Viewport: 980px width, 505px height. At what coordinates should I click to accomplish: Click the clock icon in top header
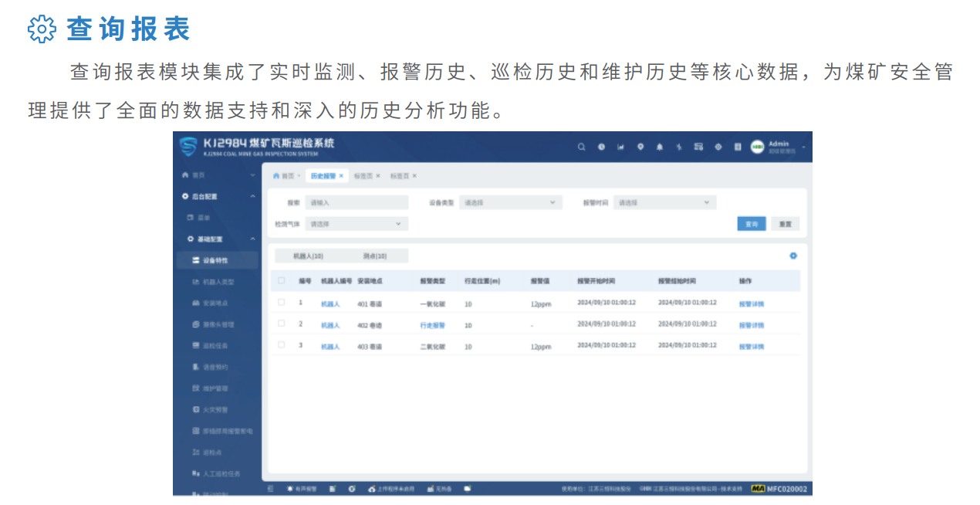[601, 147]
